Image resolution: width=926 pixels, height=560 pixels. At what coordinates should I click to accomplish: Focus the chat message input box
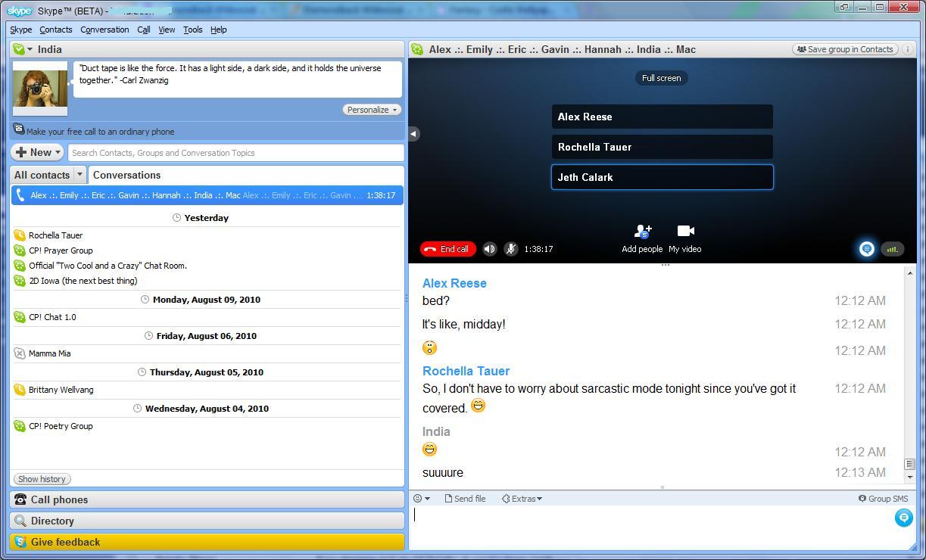click(x=651, y=527)
